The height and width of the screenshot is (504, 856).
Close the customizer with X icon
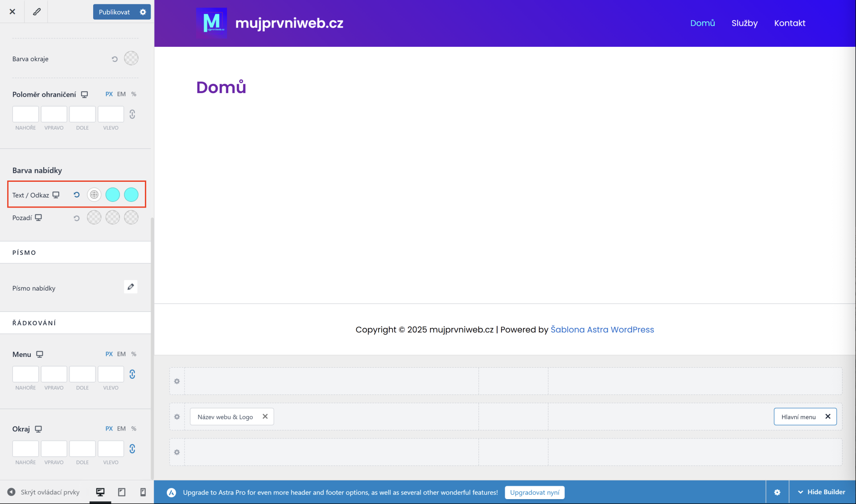click(12, 12)
